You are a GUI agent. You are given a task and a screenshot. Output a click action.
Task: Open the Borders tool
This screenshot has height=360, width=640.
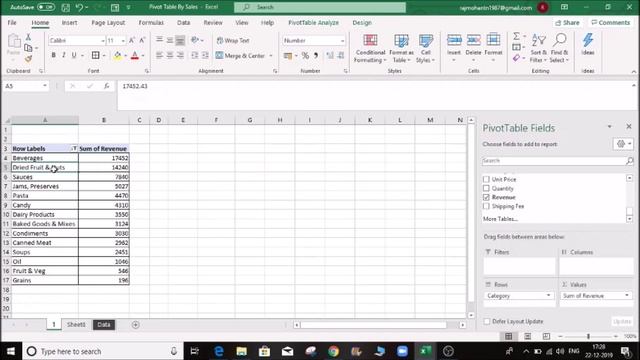[x=96, y=56]
